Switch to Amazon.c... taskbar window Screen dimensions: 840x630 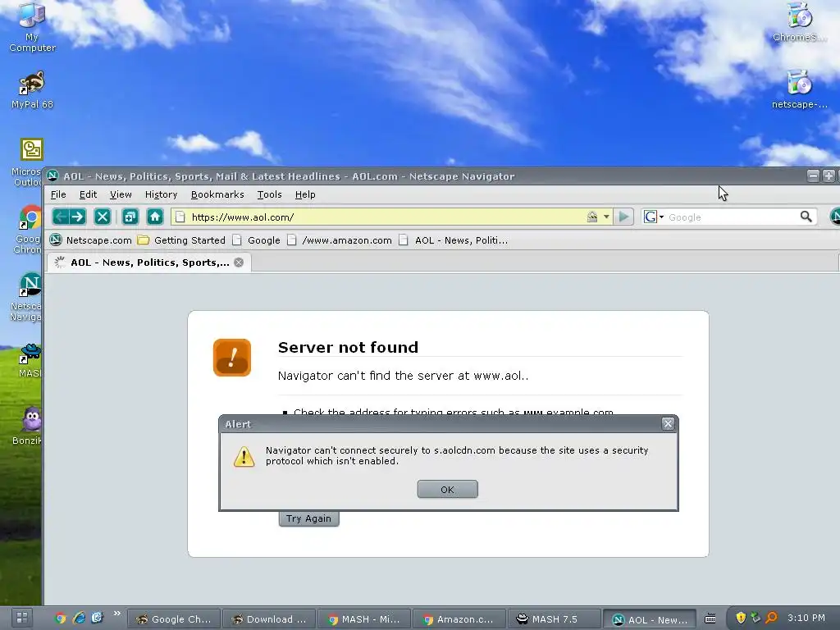pos(459,619)
